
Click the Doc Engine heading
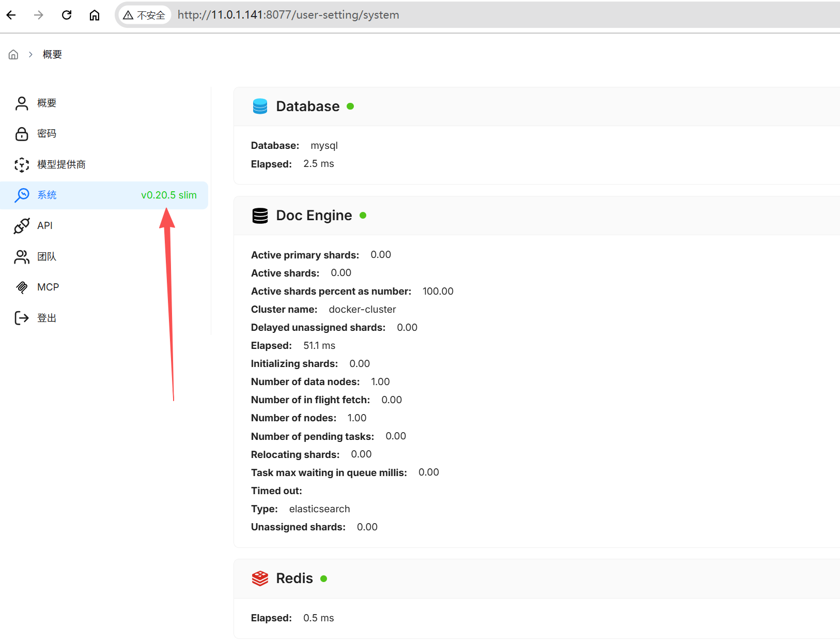tap(314, 216)
